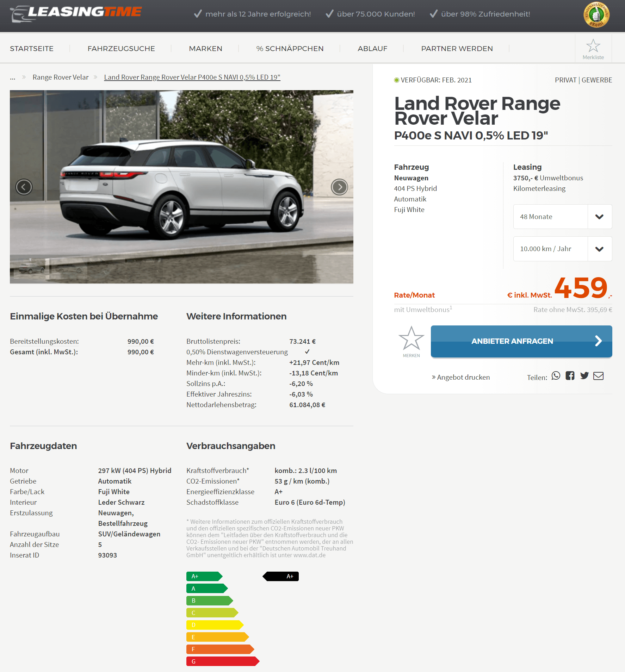
Task: Click '53 g / km (komb.)' emissions value
Action: [302, 481]
